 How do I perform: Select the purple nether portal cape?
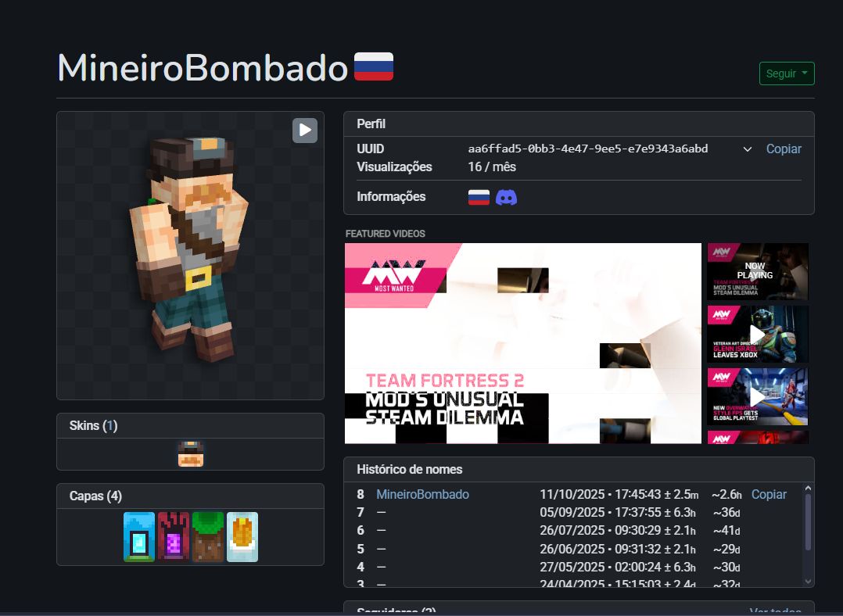[174, 536]
